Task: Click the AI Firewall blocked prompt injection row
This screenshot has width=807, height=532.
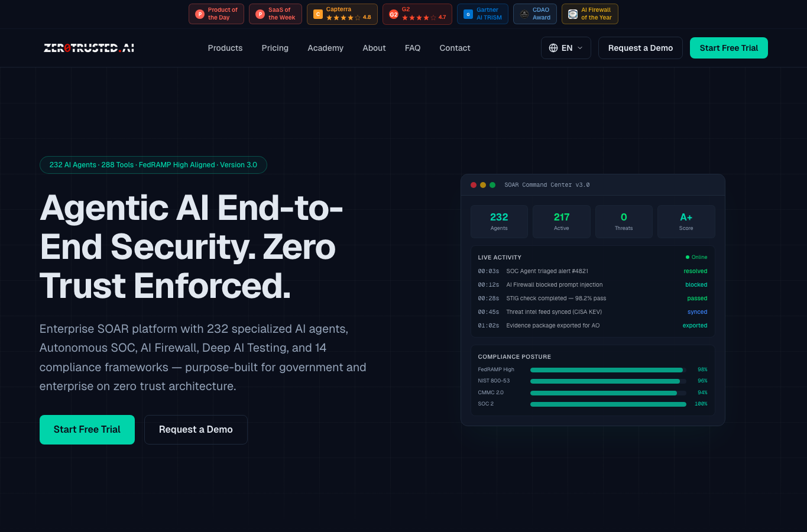Action: (x=592, y=285)
